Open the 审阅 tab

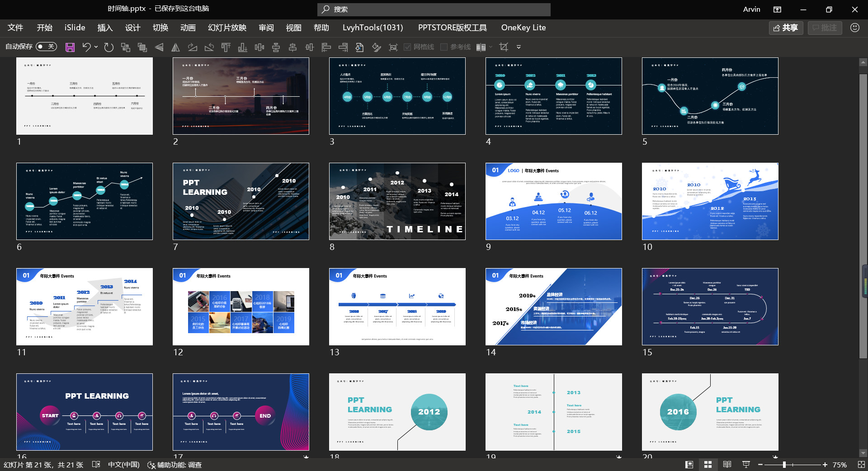[x=266, y=28]
